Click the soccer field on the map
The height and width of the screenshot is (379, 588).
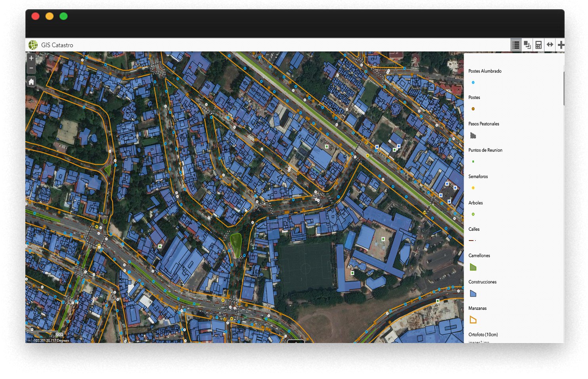[x=305, y=268]
